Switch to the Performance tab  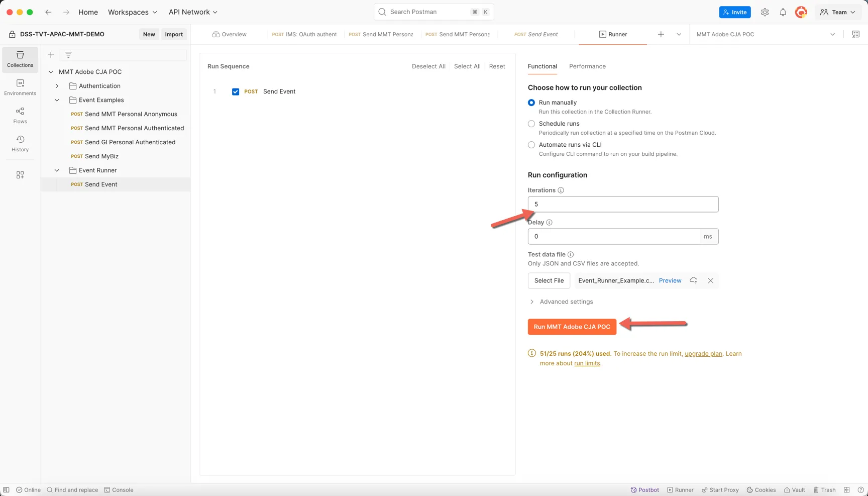587,66
